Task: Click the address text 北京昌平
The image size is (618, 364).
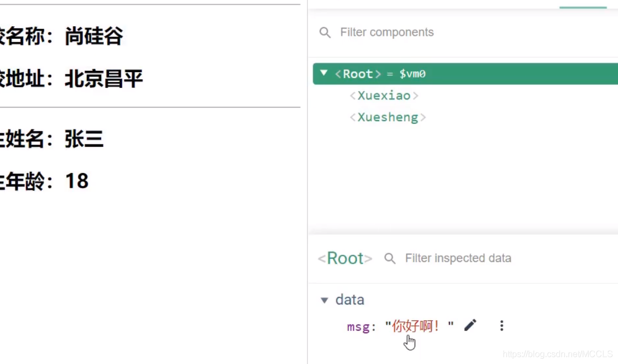Action: (x=104, y=80)
